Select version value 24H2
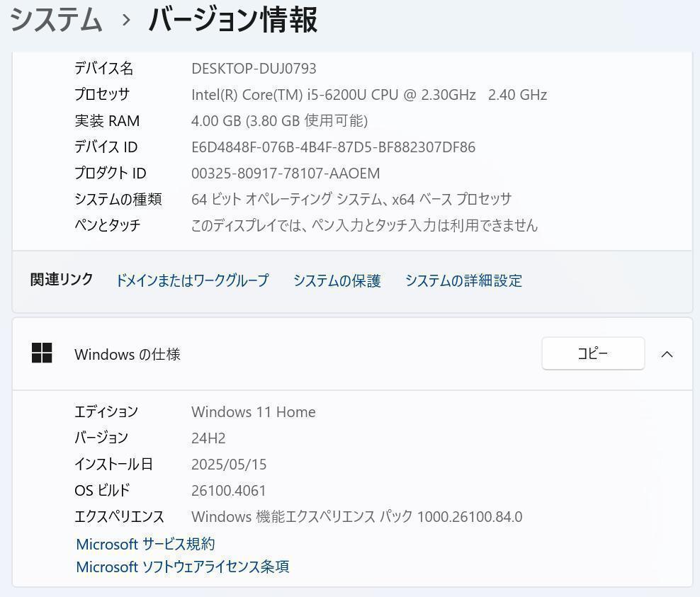This screenshot has width=700, height=597. 208,438
